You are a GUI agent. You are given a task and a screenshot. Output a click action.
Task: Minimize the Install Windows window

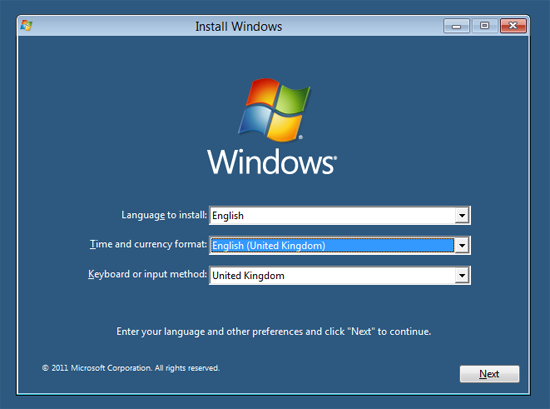[x=456, y=26]
